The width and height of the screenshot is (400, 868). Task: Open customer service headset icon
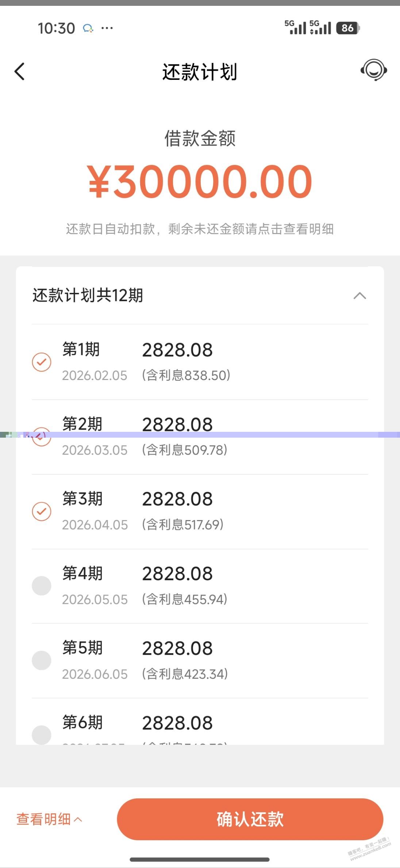tap(374, 70)
